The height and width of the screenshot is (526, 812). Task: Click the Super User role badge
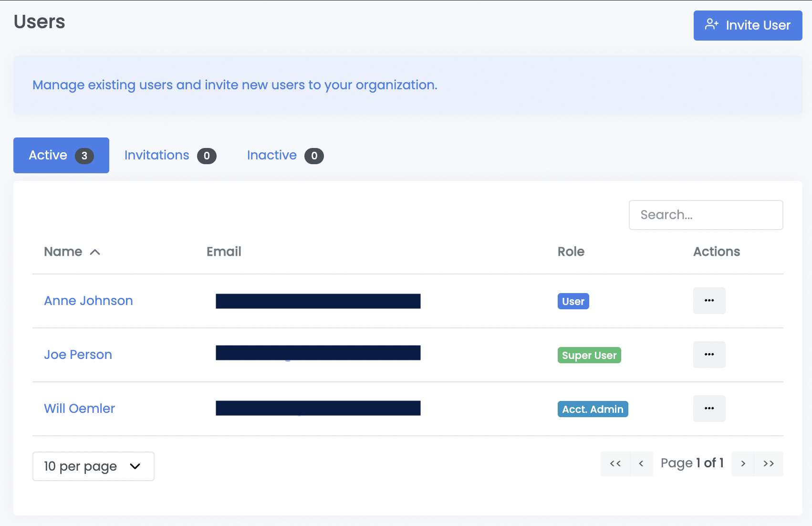pos(589,355)
